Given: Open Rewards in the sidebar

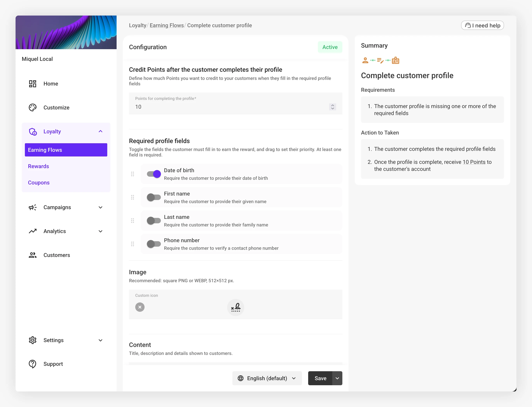Looking at the screenshot, I should coord(38,166).
